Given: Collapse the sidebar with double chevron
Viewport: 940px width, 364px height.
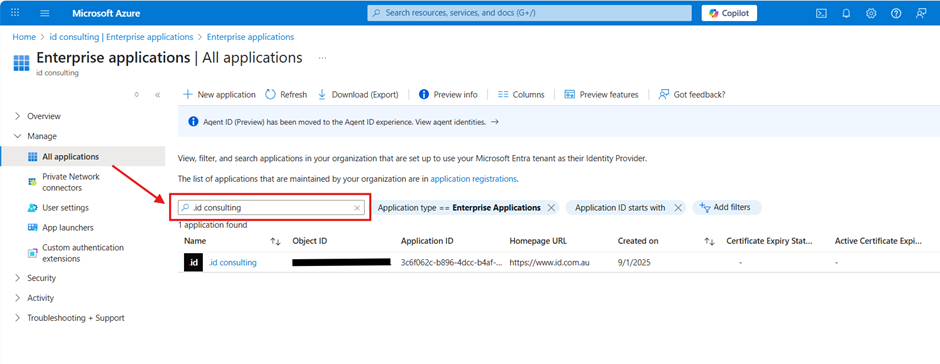Looking at the screenshot, I should click(x=158, y=95).
